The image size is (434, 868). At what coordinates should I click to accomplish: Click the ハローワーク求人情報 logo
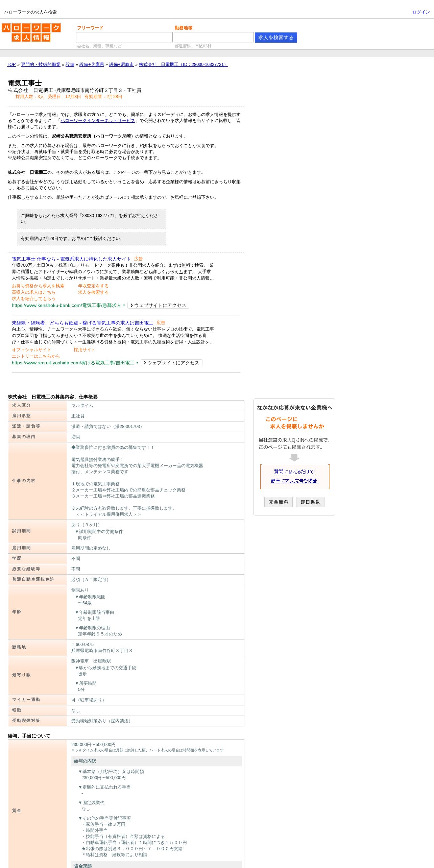click(x=31, y=32)
